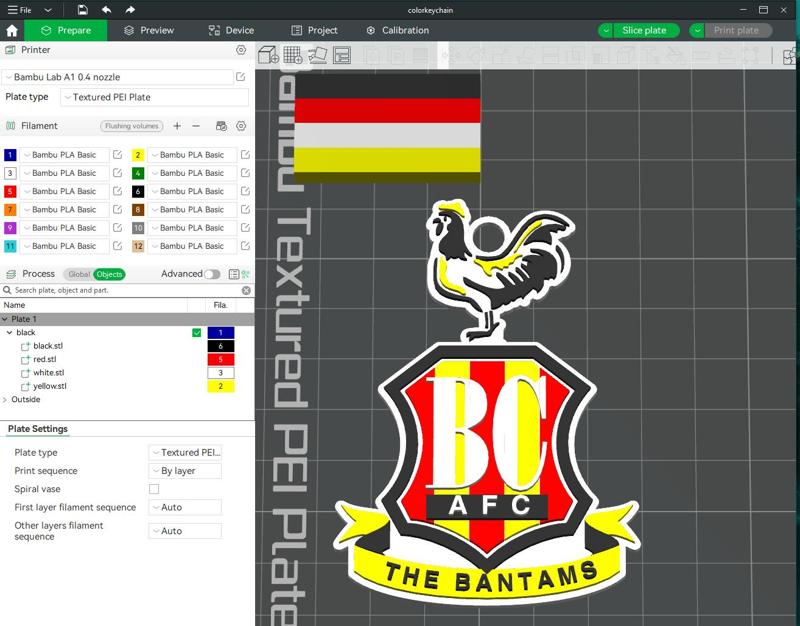Open Printer settings gear icon
Screen dimensions: 800x626
pyautogui.click(x=241, y=50)
